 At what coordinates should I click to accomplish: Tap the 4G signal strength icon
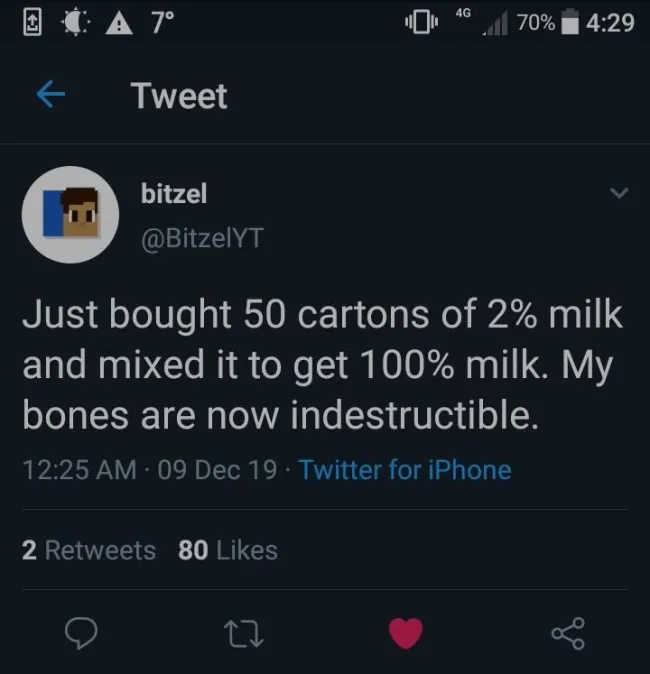[x=484, y=20]
